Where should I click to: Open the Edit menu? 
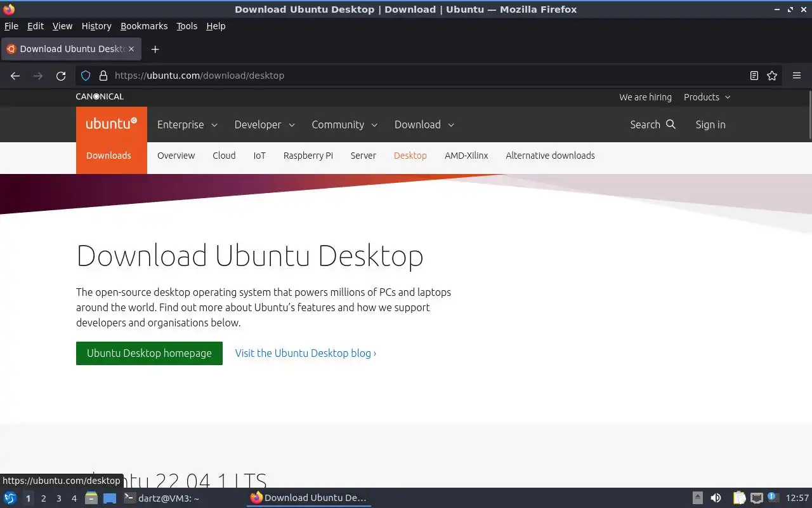point(36,26)
